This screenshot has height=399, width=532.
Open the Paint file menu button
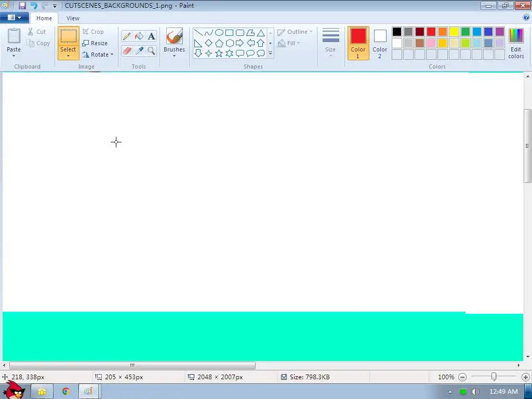(x=14, y=18)
